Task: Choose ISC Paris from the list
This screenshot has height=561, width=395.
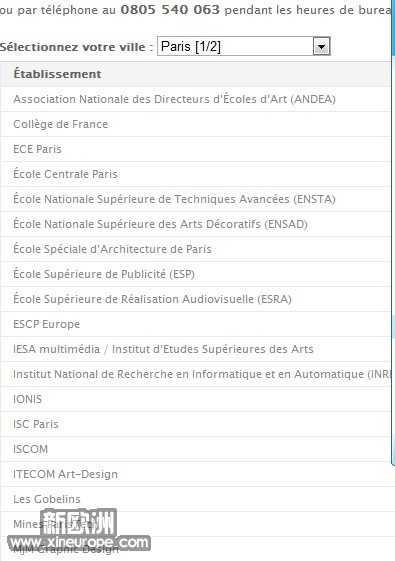Action: click(195, 424)
